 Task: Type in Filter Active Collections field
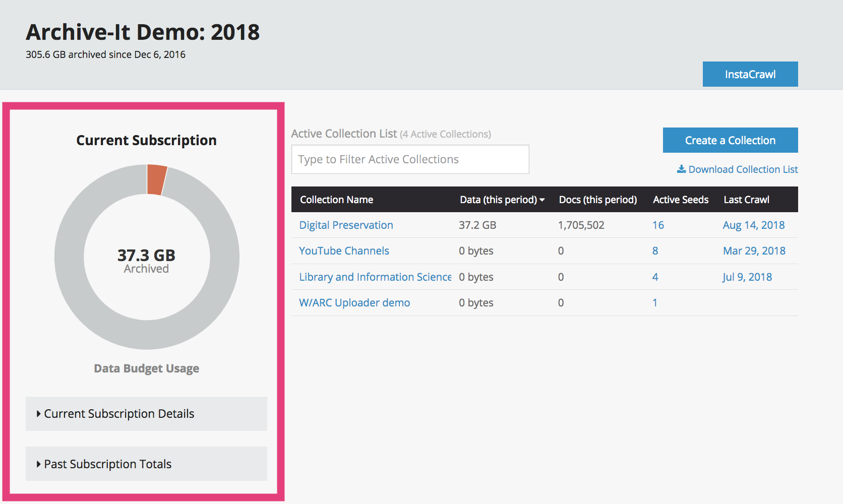click(x=410, y=159)
